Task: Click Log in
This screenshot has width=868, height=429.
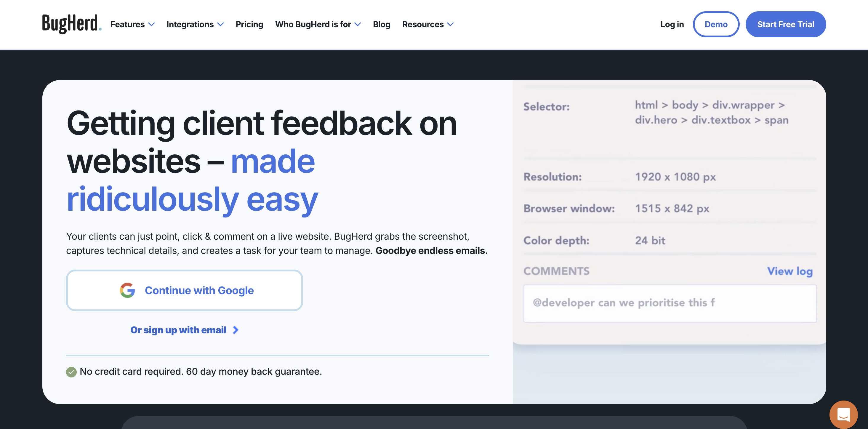Action: (x=672, y=24)
